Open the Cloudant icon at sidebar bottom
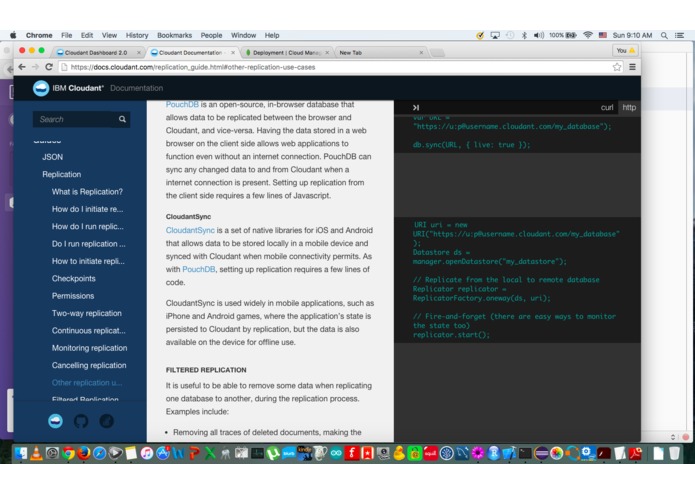The image size is (695, 494). 55,421
